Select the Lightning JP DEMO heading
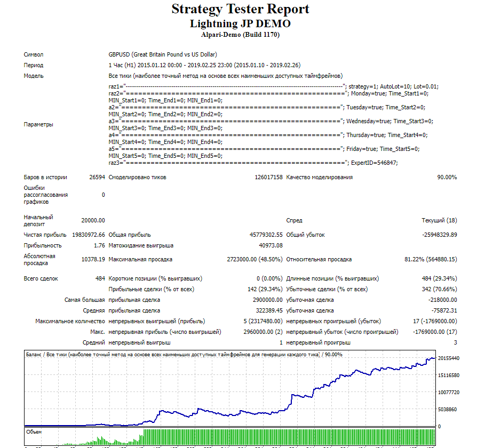This screenshot has width=477, height=448. pyautogui.click(x=240, y=24)
